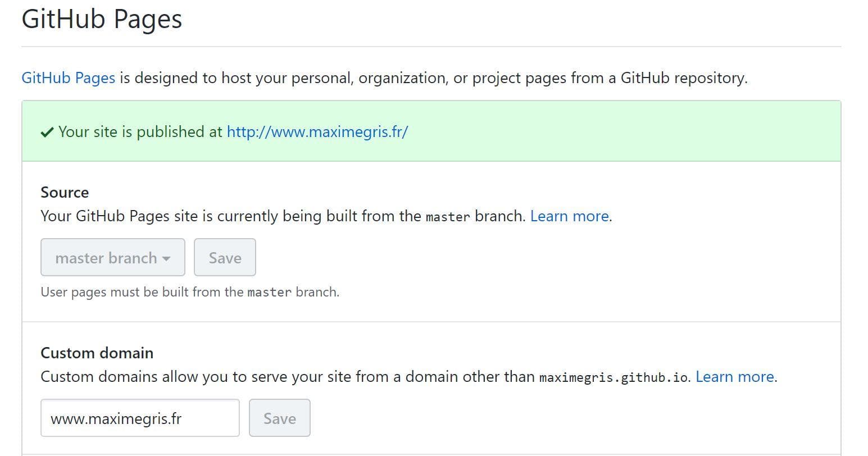
Task: Click Save button next to custom domain field
Action: [280, 418]
